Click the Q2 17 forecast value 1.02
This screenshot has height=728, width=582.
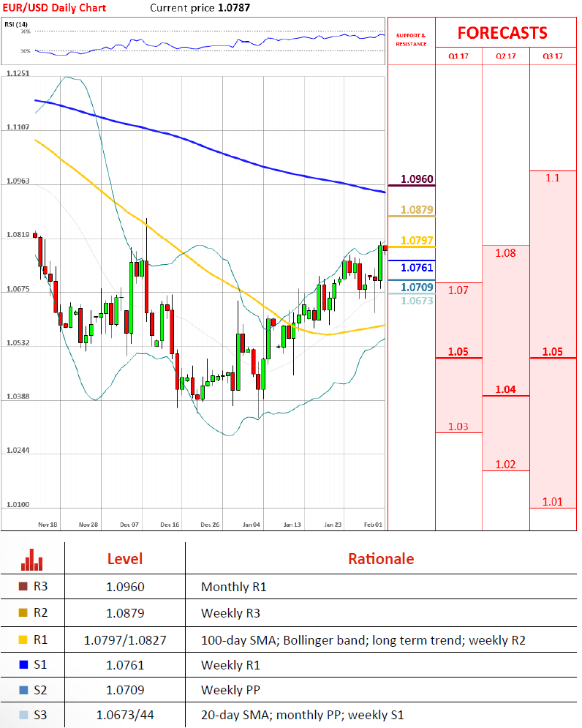pos(505,465)
